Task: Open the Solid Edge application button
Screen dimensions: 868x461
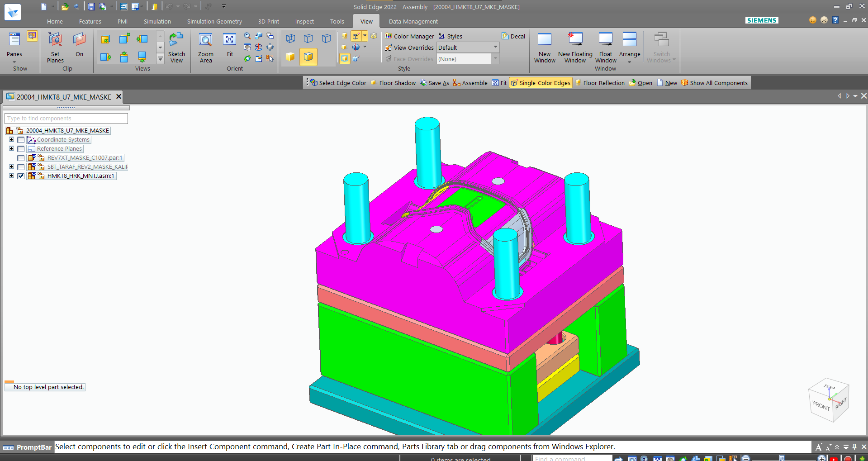Action: coord(12,12)
